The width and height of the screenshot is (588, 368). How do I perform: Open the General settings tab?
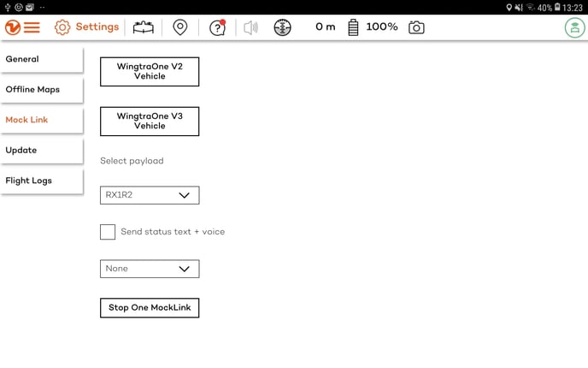coord(42,59)
